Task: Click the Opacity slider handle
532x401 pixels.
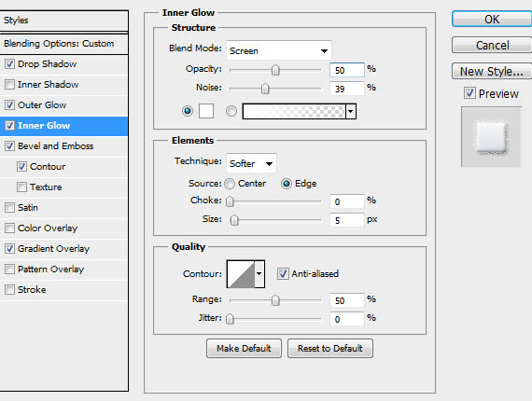Action: [275, 70]
